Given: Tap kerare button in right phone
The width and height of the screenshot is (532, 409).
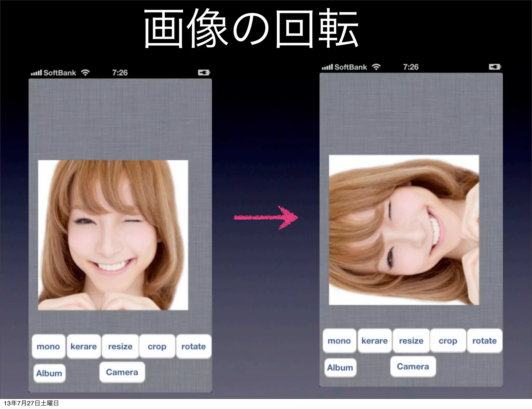Looking at the screenshot, I should [374, 340].
